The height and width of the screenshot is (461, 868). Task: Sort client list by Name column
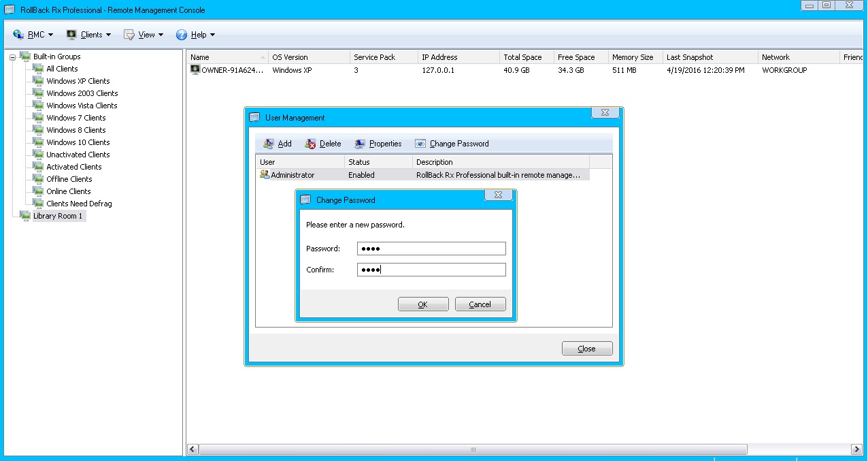pos(227,57)
